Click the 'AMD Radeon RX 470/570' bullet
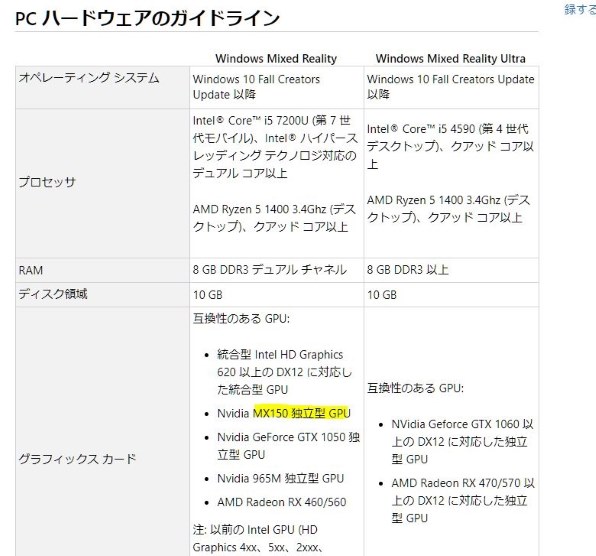The height and width of the screenshot is (556, 596). [463, 501]
